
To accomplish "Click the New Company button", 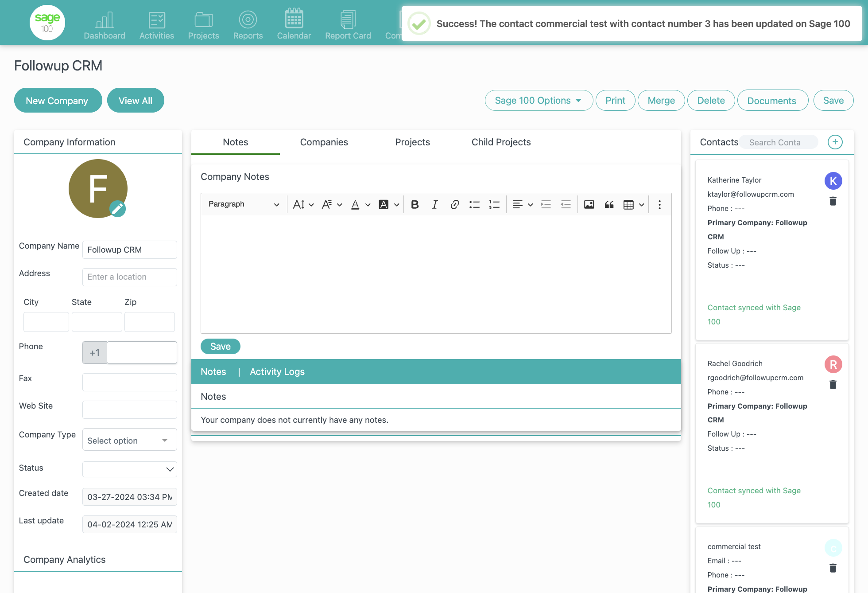I will coord(58,100).
